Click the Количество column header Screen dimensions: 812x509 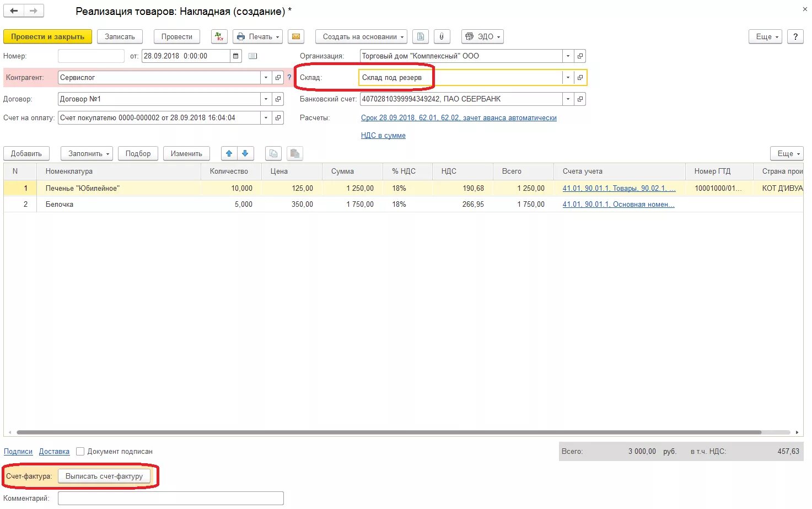point(232,172)
